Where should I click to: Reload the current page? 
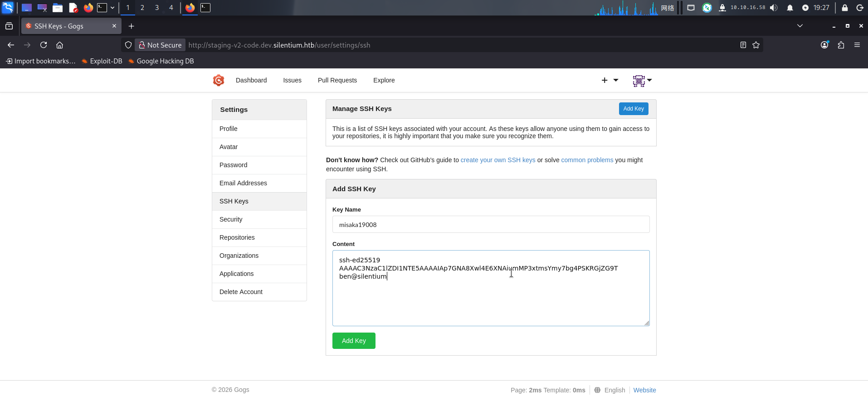44,45
